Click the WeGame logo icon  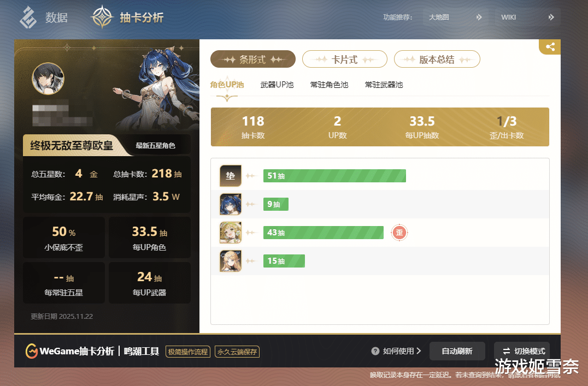(32, 351)
